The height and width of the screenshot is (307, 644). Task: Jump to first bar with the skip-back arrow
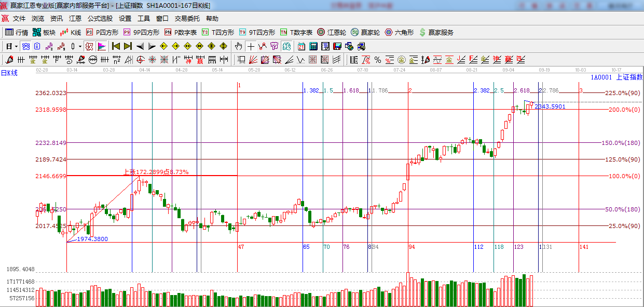[116, 46]
